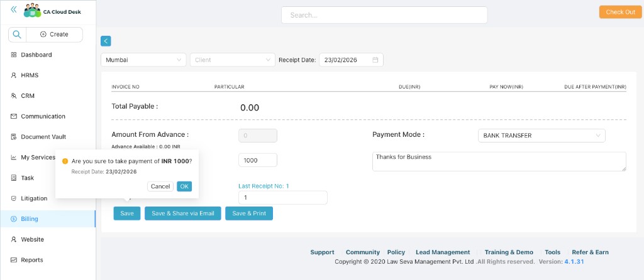This screenshot has height=280, width=644.
Task: Open the Document Vault section
Action: point(43,137)
